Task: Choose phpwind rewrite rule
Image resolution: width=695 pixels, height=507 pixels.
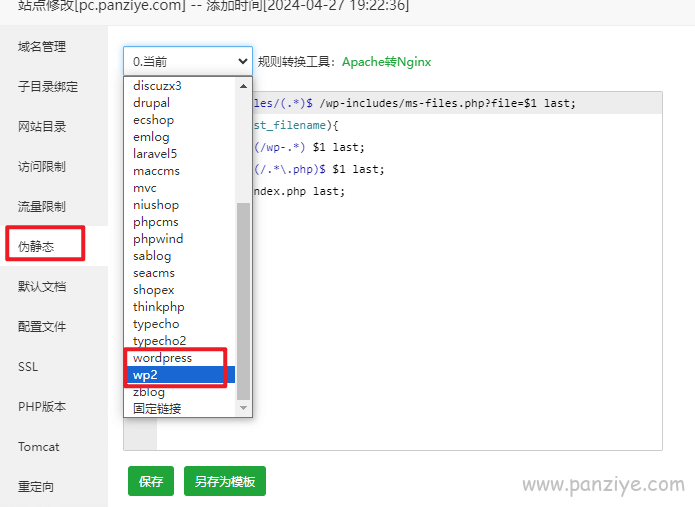Action: tap(180, 239)
